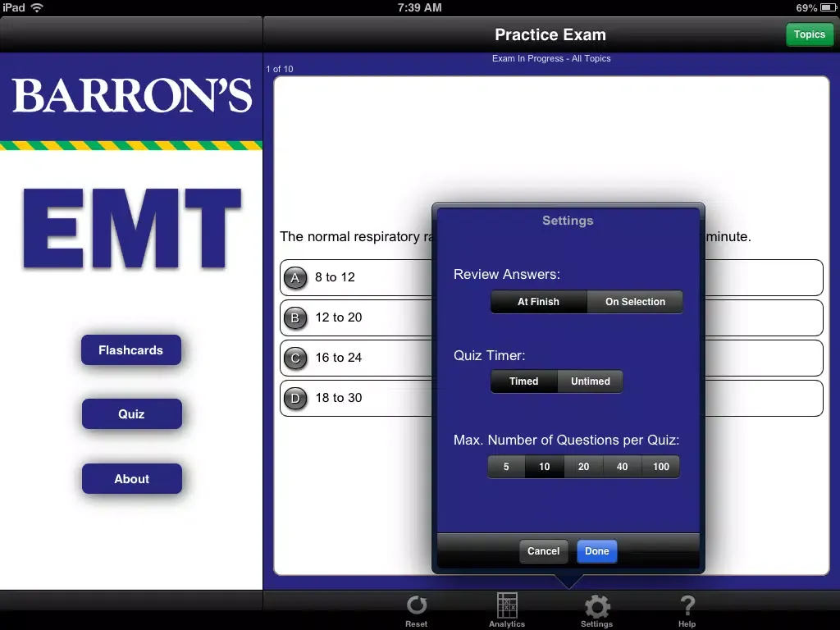Set max questions to 10
Image resolution: width=840 pixels, height=630 pixels.
pyautogui.click(x=545, y=467)
